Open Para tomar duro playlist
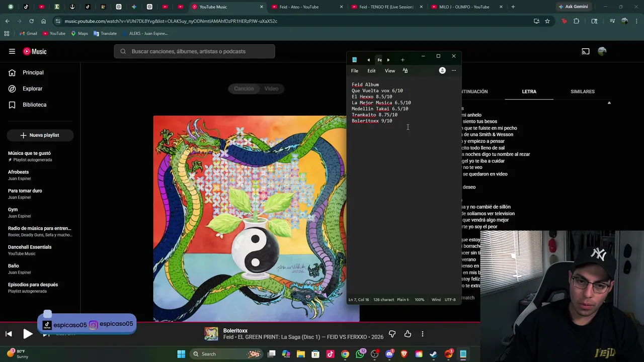644x362 pixels. coord(25,194)
